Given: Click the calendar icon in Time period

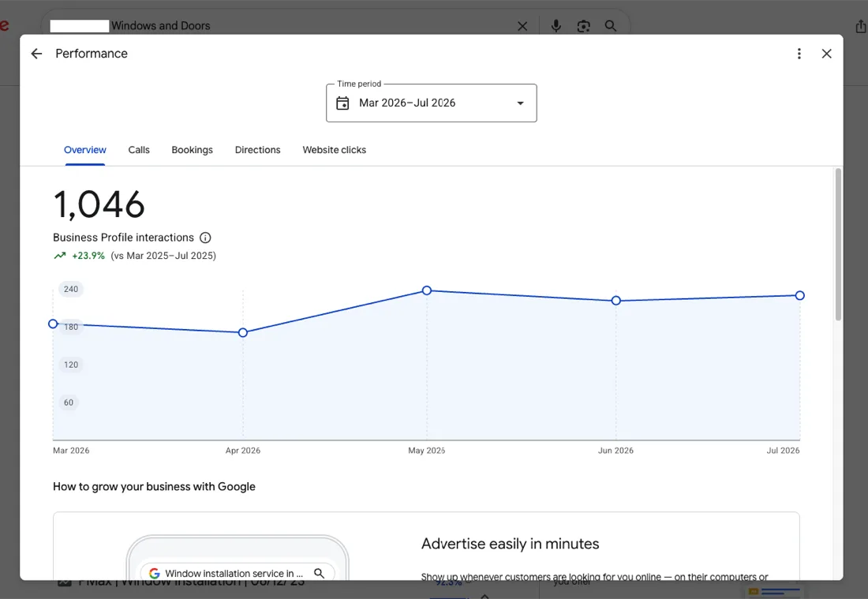Looking at the screenshot, I should coord(342,103).
